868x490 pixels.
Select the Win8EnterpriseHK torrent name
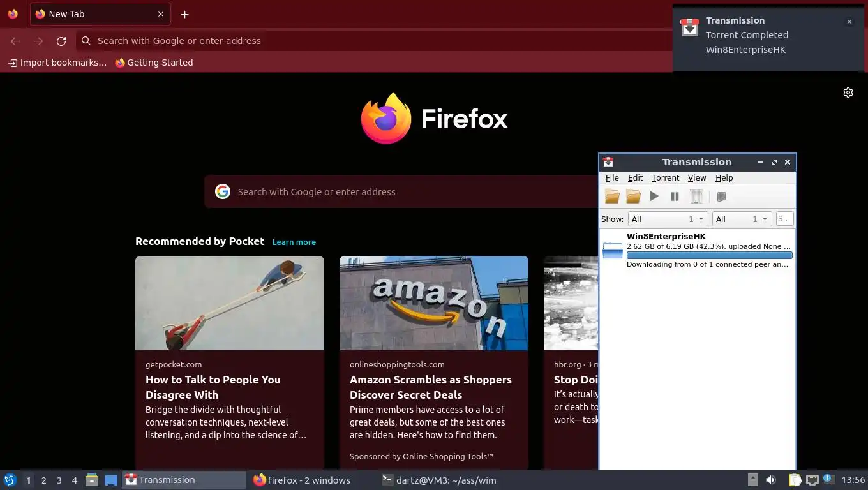[x=666, y=236]
